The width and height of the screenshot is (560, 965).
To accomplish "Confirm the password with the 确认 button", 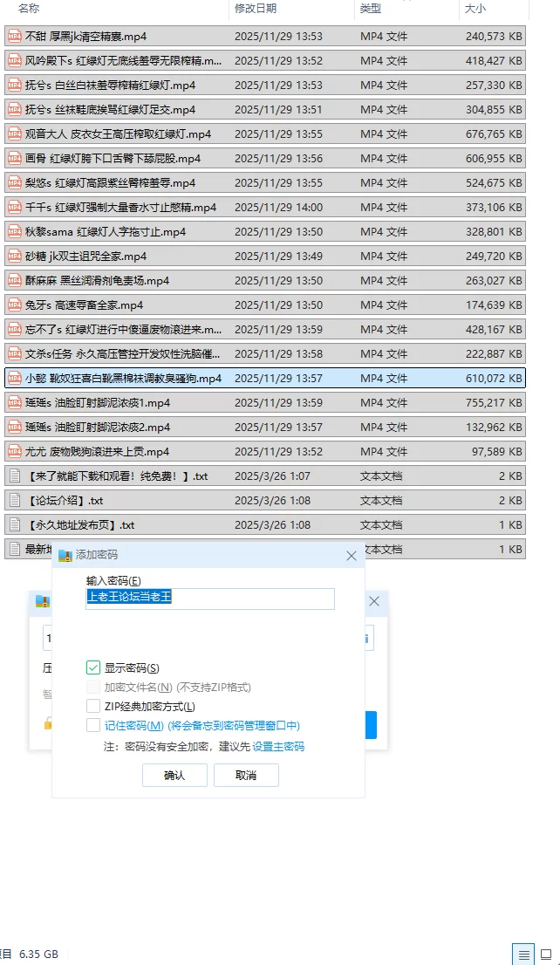I will [x=174, y=776].
